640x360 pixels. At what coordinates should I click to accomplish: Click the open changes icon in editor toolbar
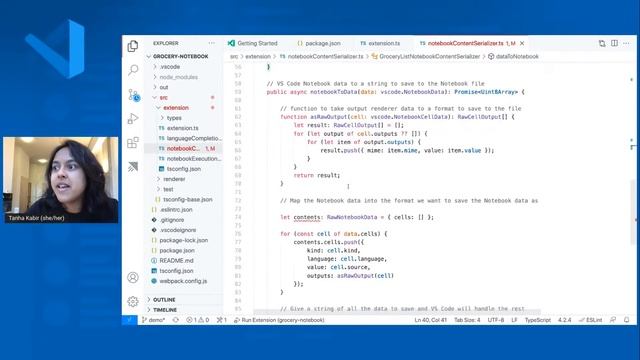[602, 43]
